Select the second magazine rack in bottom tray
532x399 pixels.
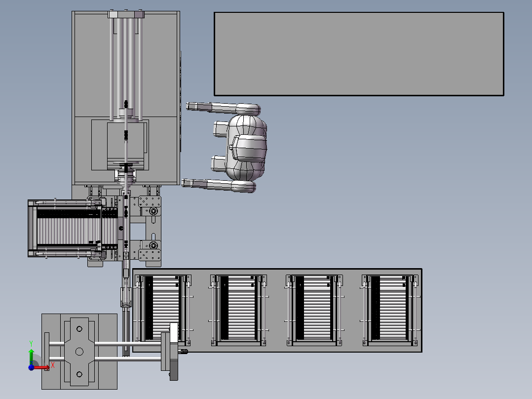point(239,310)
